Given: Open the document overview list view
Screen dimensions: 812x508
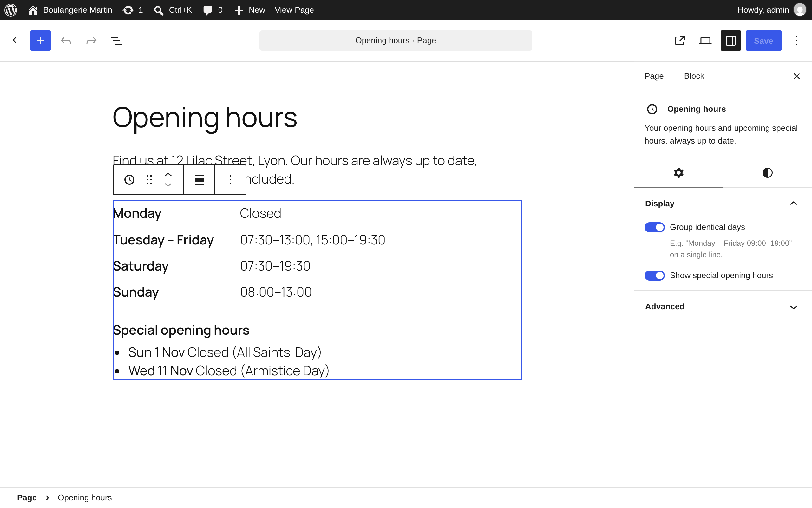Looking at the screenshot, I should coord(116,41).
